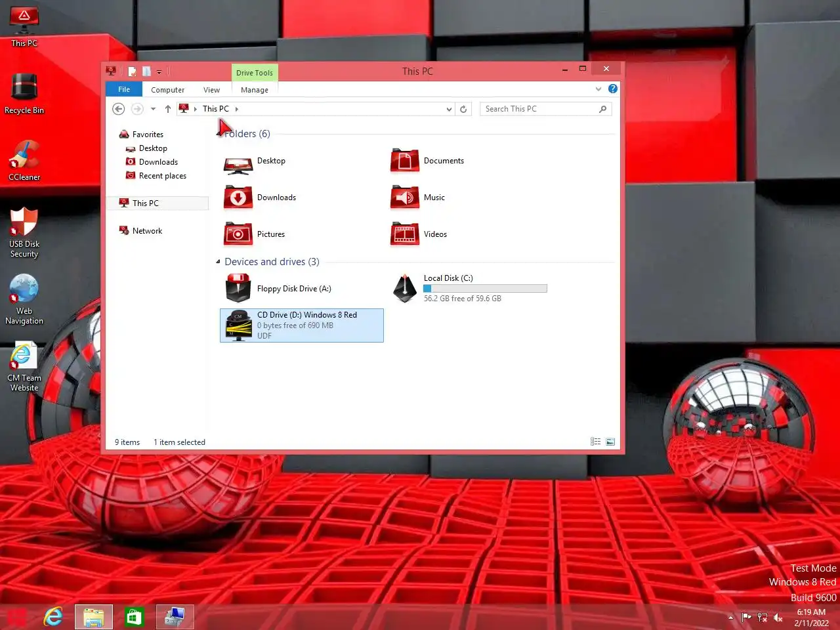Open the recent locations dropdown arrow
840x630 pixels.
[x=153, y=109]
